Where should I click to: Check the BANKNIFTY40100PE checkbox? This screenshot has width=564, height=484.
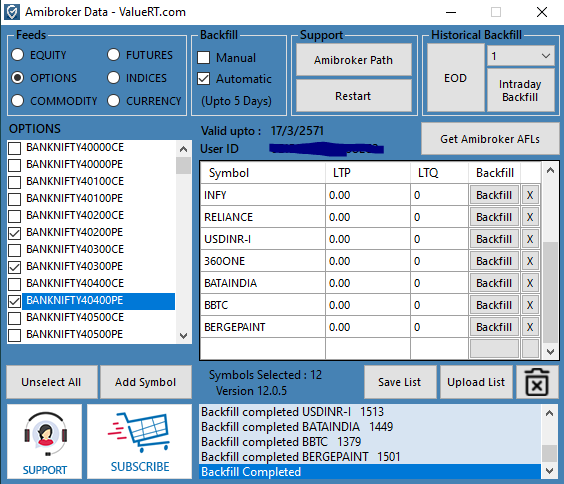click(x=14, y=199)
